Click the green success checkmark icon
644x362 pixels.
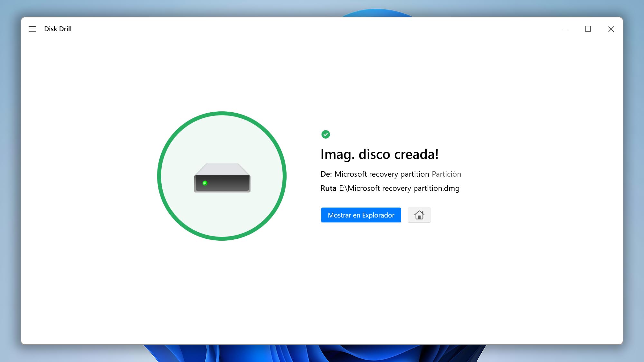[x=326, y=134]
